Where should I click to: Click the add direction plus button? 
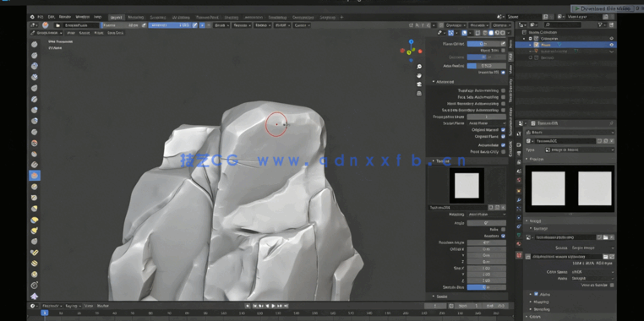pos(202,25)
